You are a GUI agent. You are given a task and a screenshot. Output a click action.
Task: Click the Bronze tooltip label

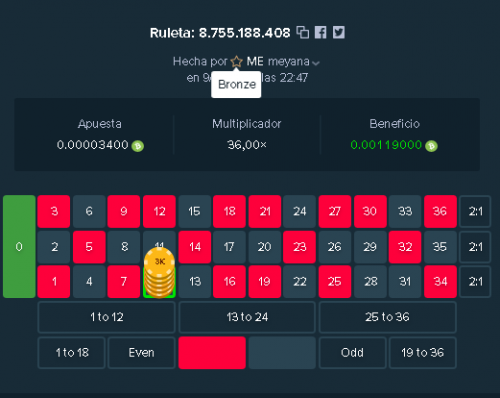(x=237, y=85)
